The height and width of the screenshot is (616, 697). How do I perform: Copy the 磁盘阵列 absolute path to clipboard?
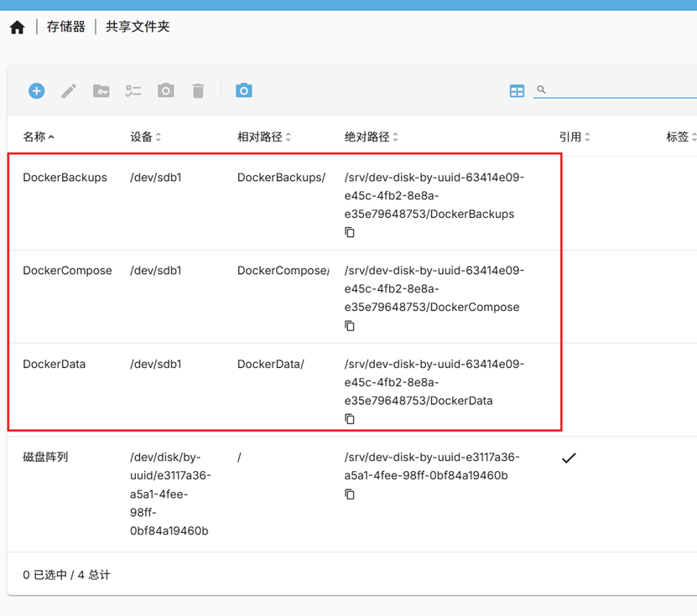349,494
